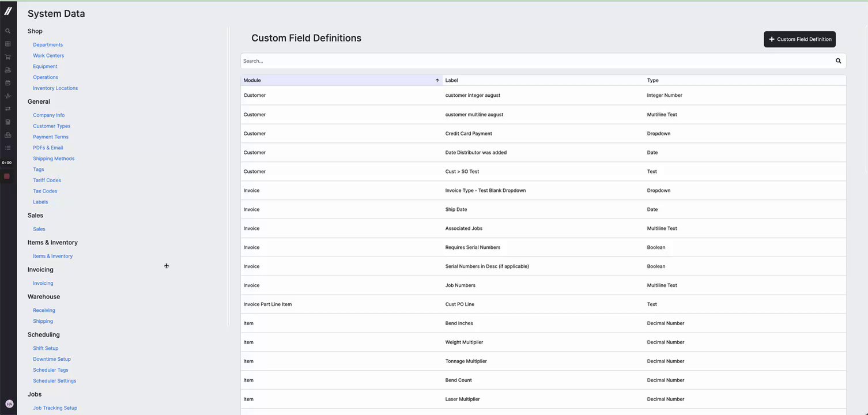The height and width of the screenshot is (415, 868).
Task: Open the HA user avatar
Action: coord(9,404)
